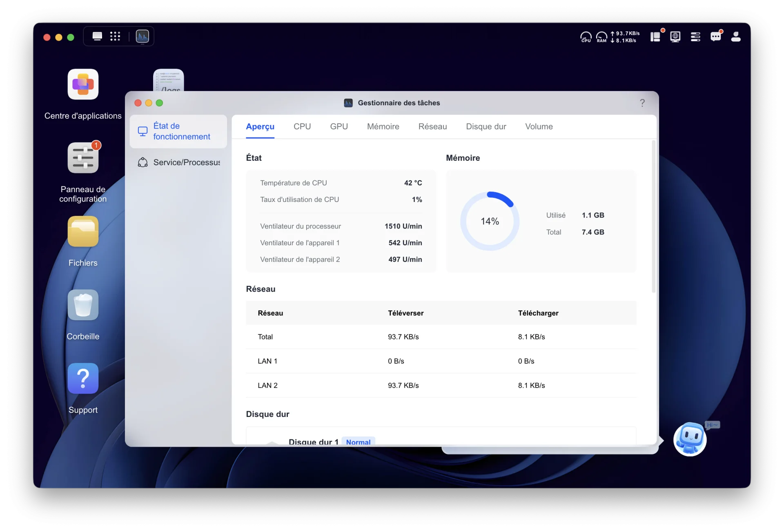
Task: Click Service/Processus sidebar icon
Action: coord(143,162)
